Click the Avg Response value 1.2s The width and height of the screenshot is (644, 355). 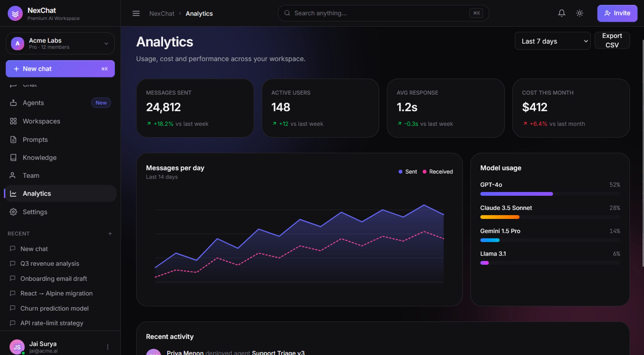point(407,107)
